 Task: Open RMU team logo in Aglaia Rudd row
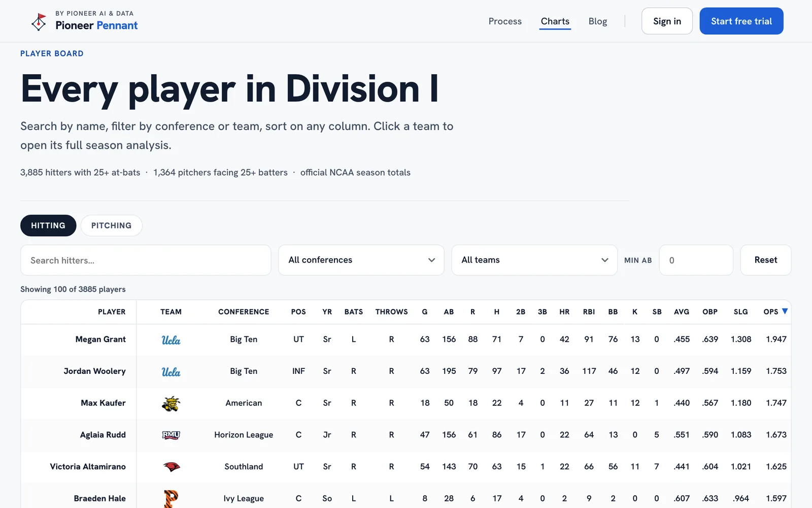pos(171,435)
